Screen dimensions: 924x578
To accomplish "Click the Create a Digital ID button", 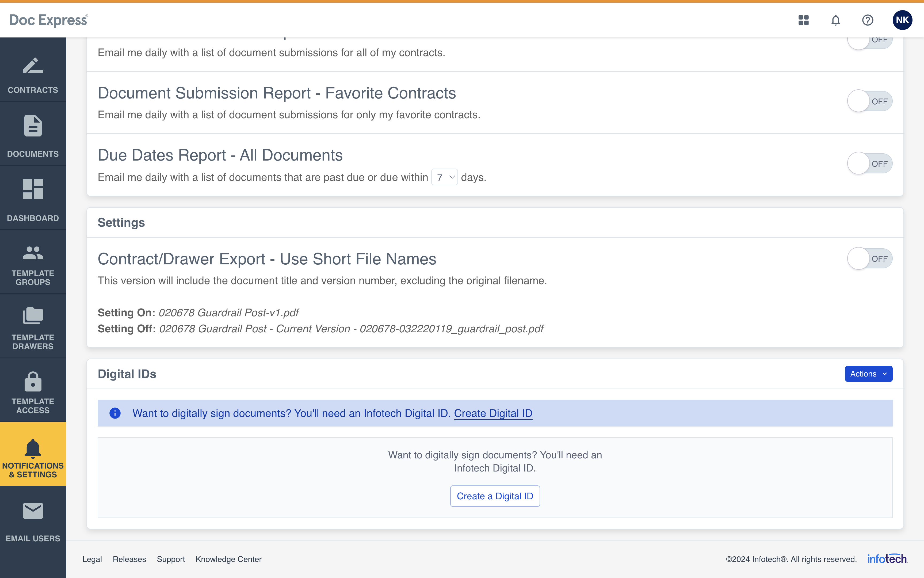I will tap(494, 496).
